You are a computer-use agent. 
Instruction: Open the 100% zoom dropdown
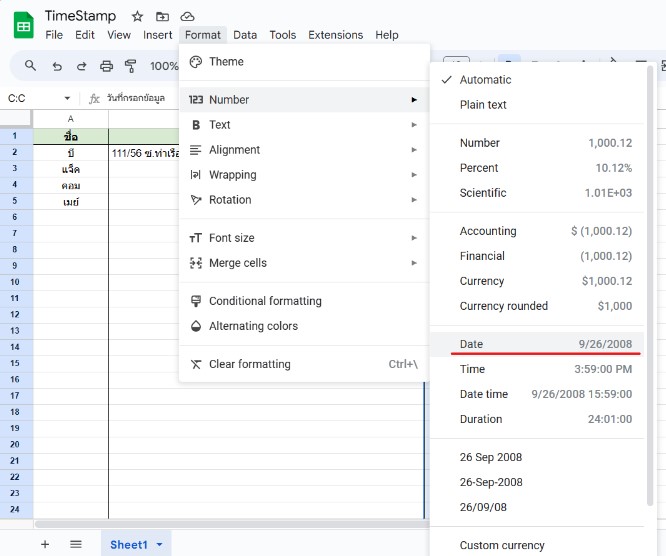164,66
